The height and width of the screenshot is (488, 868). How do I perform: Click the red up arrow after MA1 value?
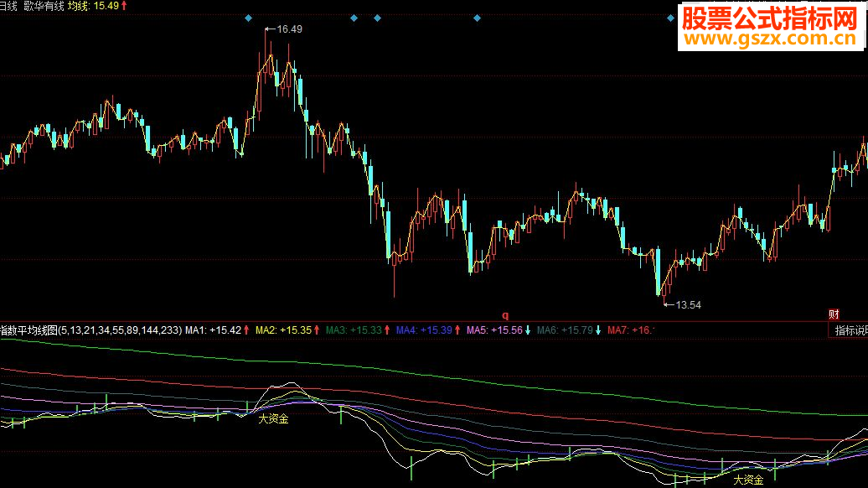tap(247, 330)
